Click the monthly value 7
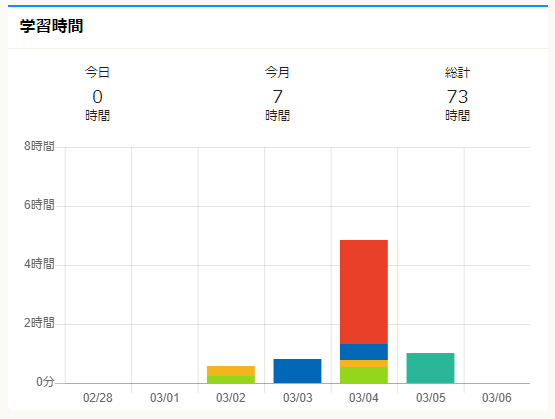This screenshot has height=419, width=555. 278,97
